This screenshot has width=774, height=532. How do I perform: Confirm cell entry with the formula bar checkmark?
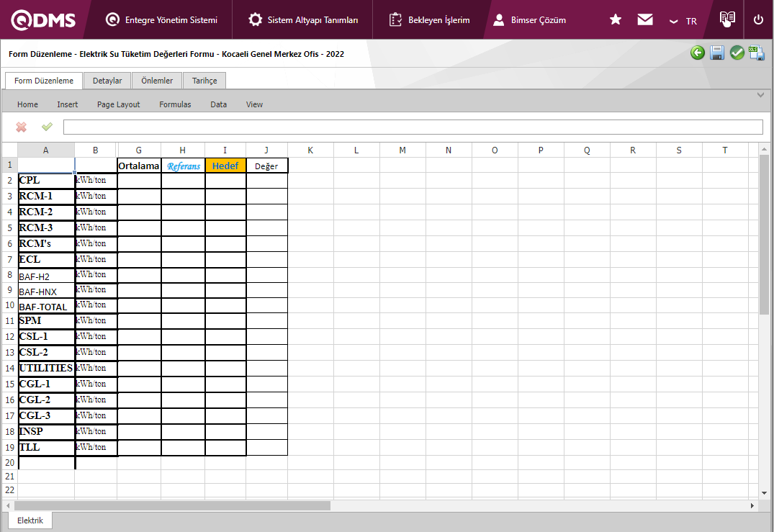(x=47, y=127)
